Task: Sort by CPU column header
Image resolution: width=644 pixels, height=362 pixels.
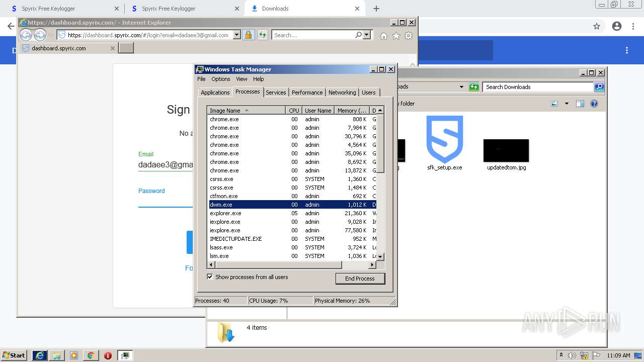Action: pos(294,111)
